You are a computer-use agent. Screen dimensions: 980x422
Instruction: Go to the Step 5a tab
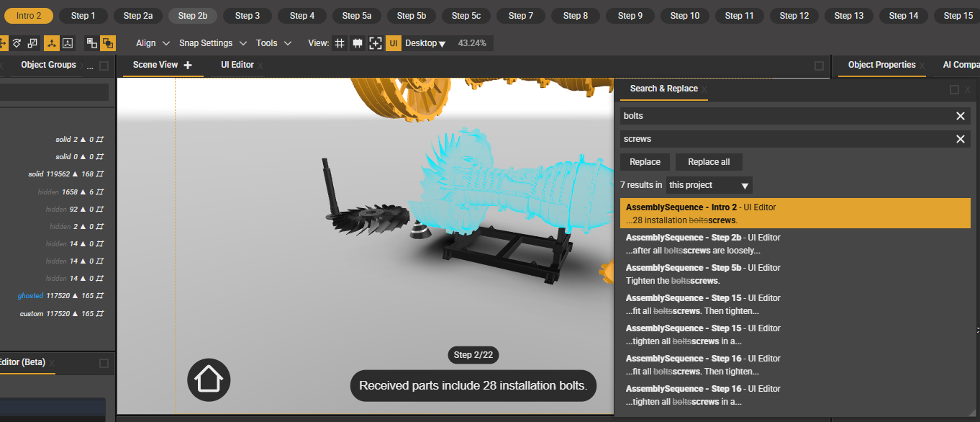[356, 15]
